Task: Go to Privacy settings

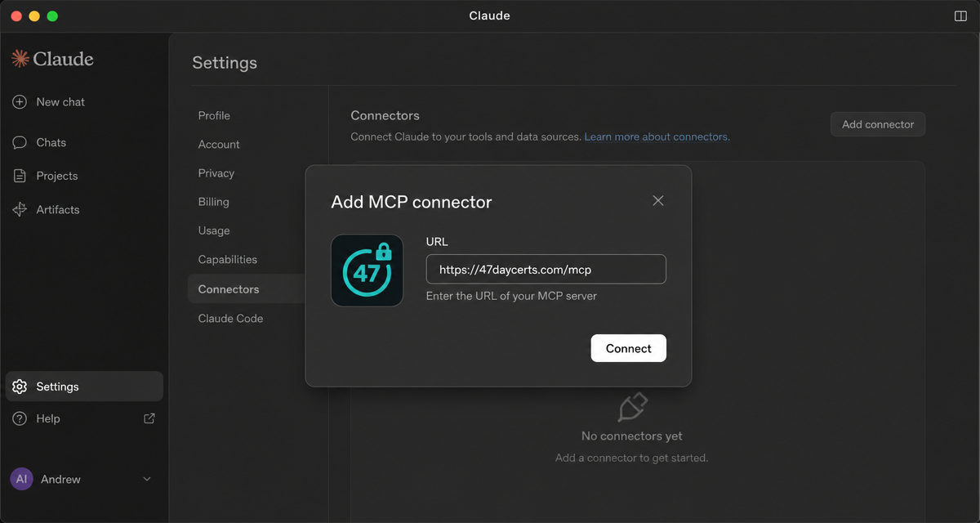Action: pyautogui.click(x=216, y=172)
